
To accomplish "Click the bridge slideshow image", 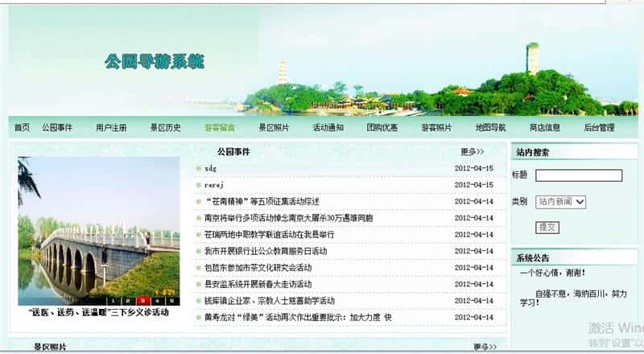I will pos(99,231).
